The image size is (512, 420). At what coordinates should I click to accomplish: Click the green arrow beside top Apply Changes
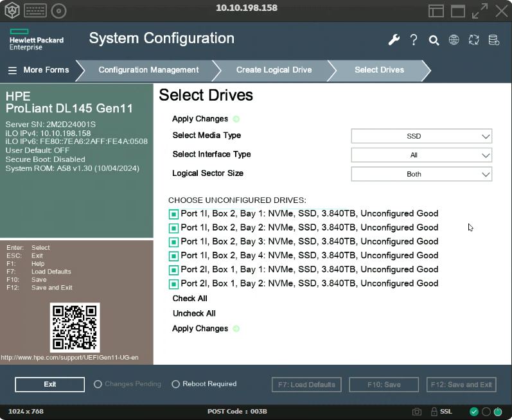coord(236,119)
